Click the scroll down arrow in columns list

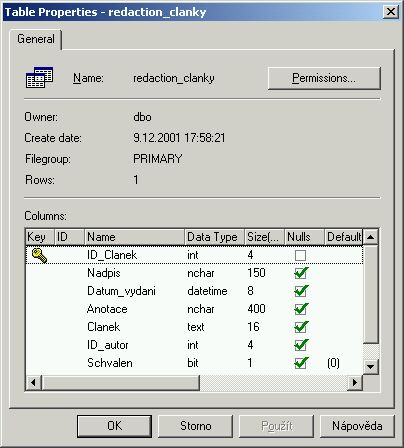point(370,367)
